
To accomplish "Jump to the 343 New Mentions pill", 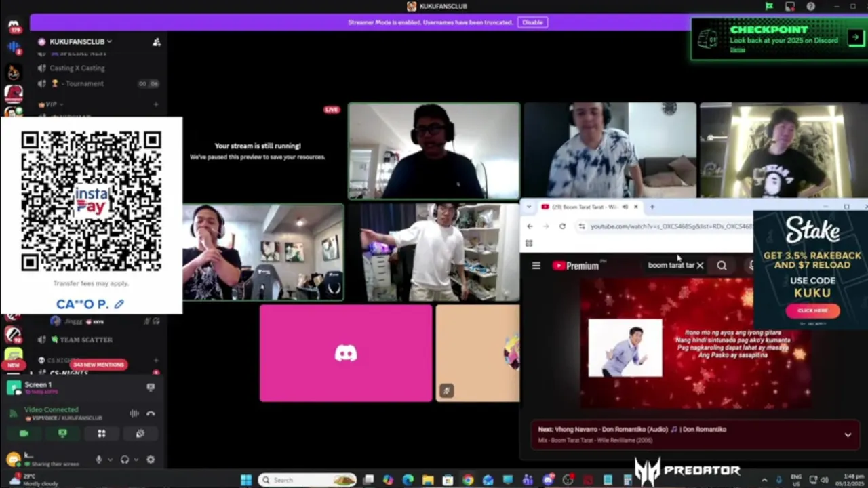I will tap(99, 365).
